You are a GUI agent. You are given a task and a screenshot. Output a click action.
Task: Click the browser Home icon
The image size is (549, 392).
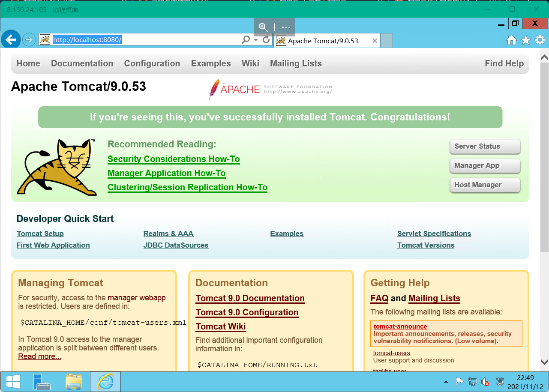(512, 40)
